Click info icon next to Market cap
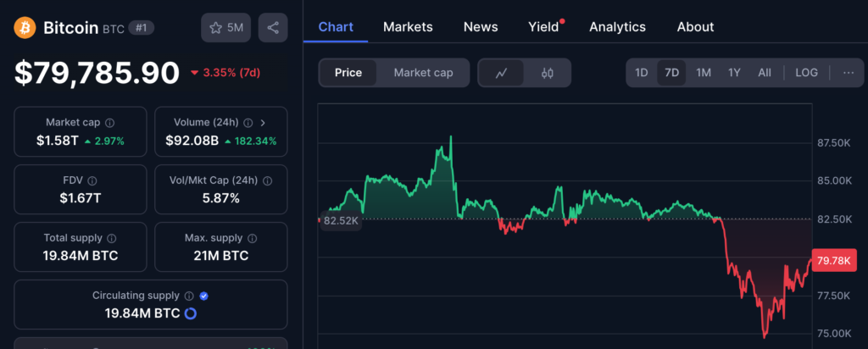 tap(110, 123)
